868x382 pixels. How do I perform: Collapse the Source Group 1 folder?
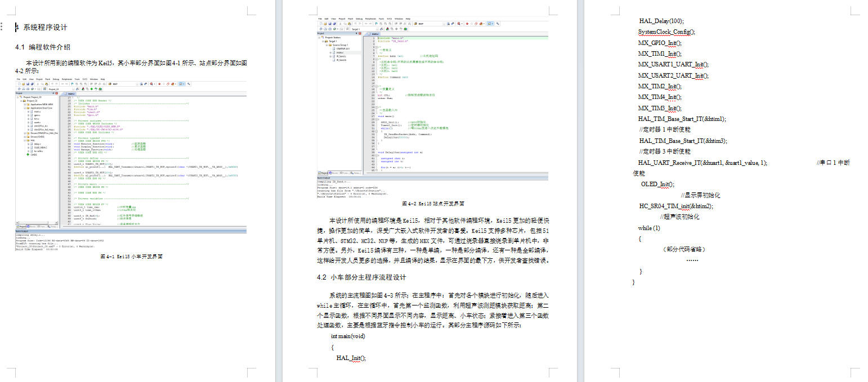click(x=326, y=45)
